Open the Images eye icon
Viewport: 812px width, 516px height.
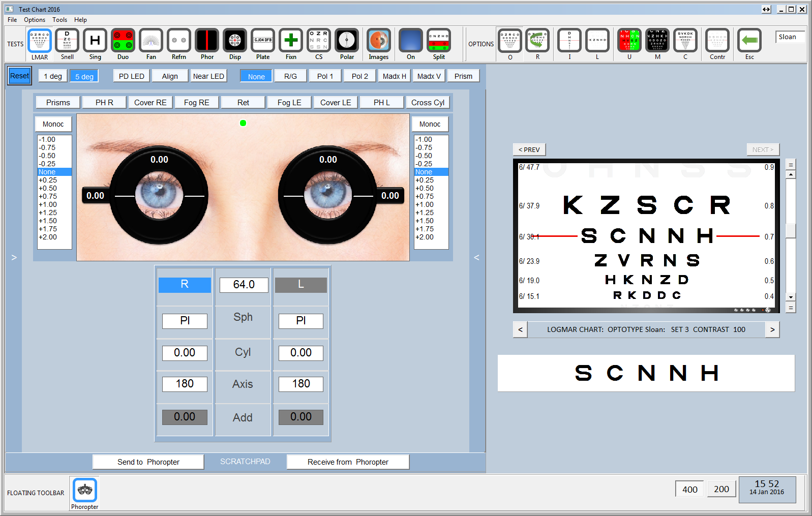point(378,41)
